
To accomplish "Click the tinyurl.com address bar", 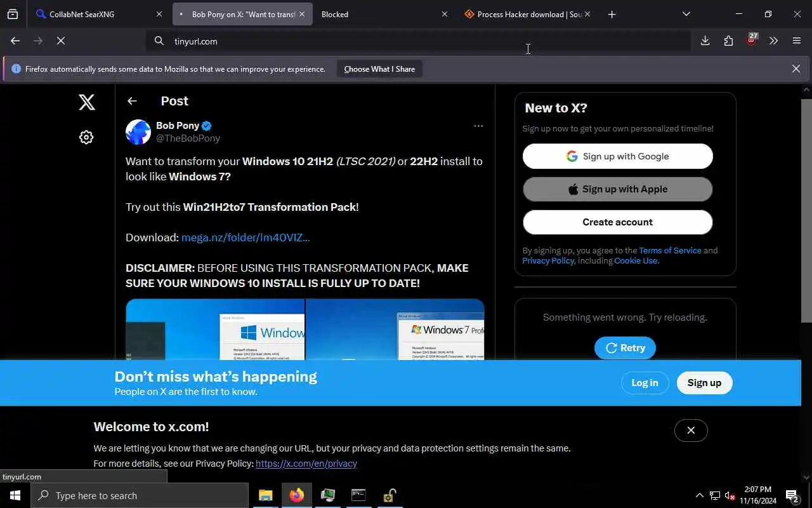I will point(419,41).
